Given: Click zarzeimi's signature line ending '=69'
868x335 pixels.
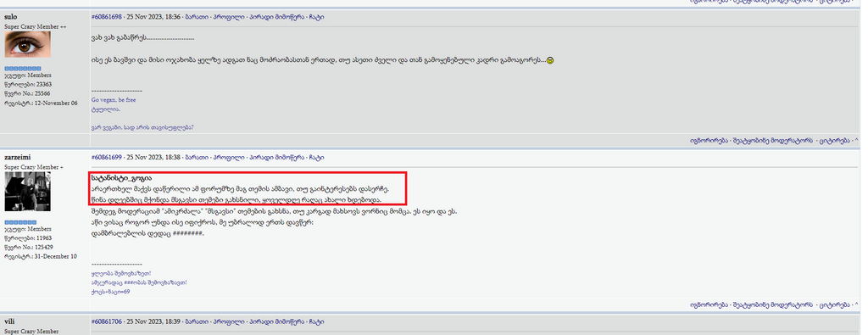Looking at the screenshot, I should [x=110, y=292].
